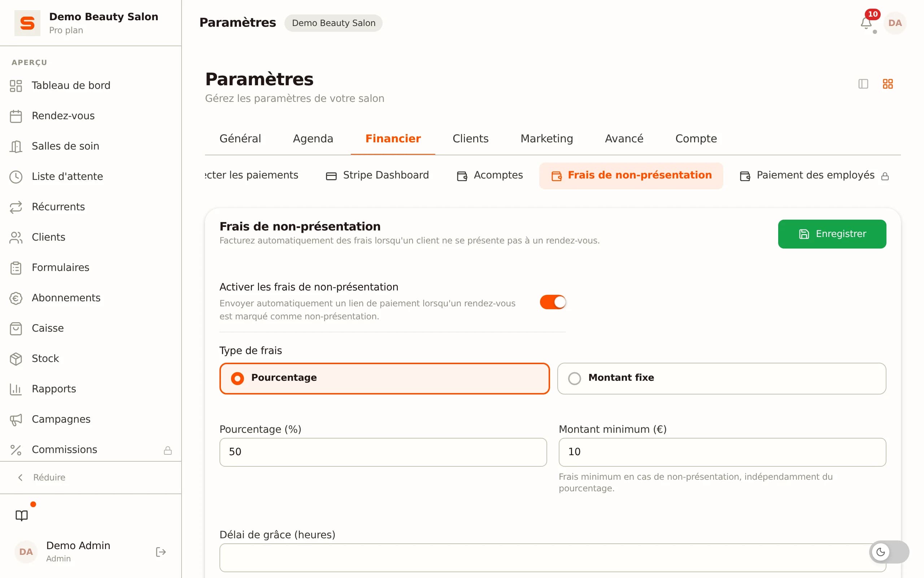Click the Récurrents repeat icon
924x578 pixels.
pyautogui.click(x=16, y=207)
